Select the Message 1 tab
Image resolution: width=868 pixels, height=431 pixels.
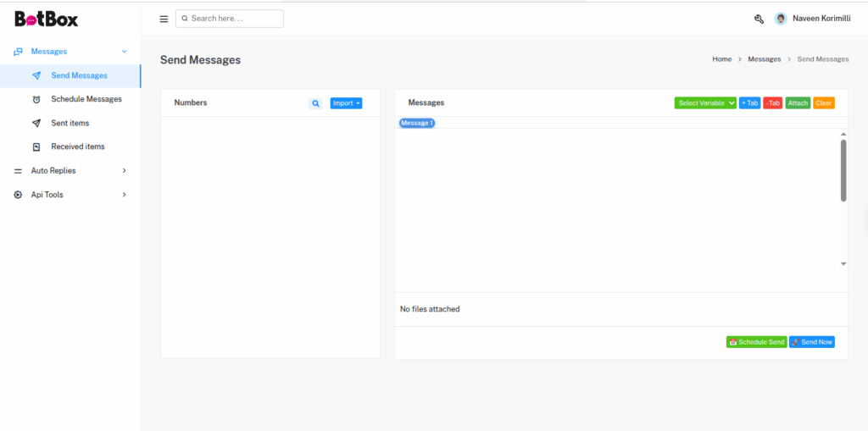(417, 123)
